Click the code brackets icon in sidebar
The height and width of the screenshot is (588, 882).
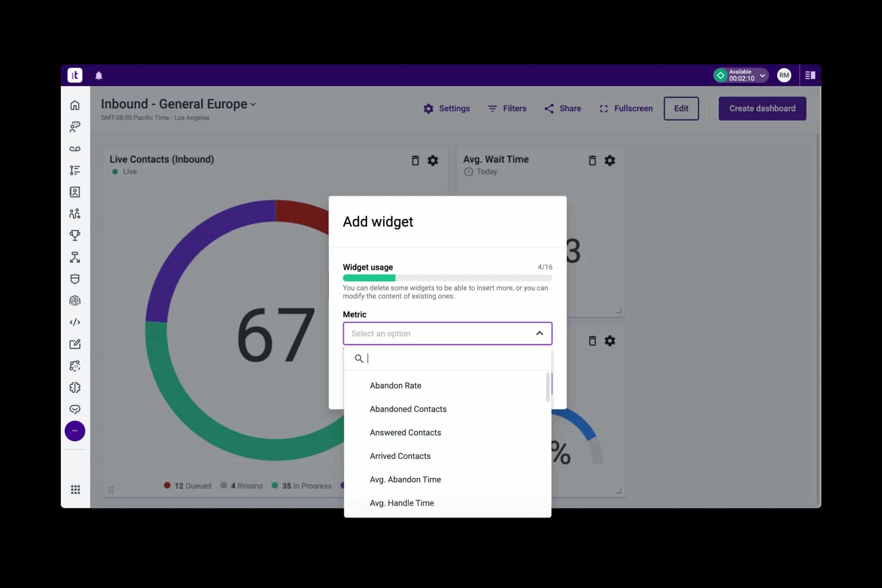pyautogui.click(x=75, y=322)
